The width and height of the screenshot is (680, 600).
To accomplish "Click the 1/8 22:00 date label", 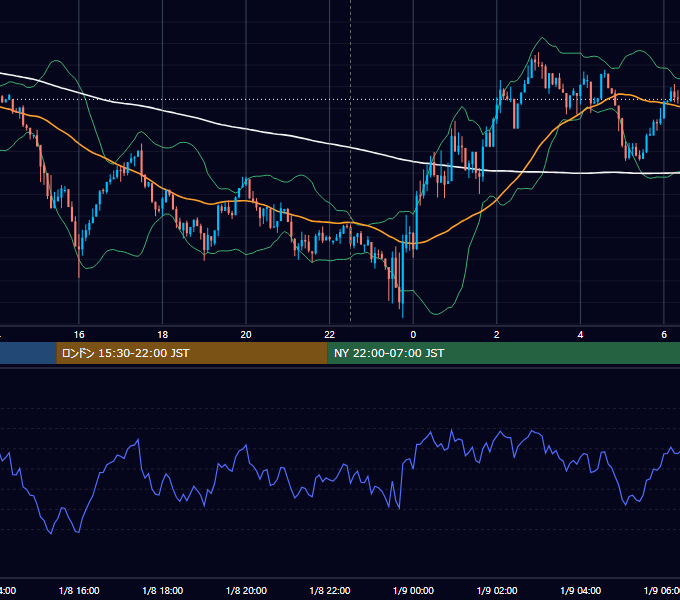I will click(x=330, y=590).
